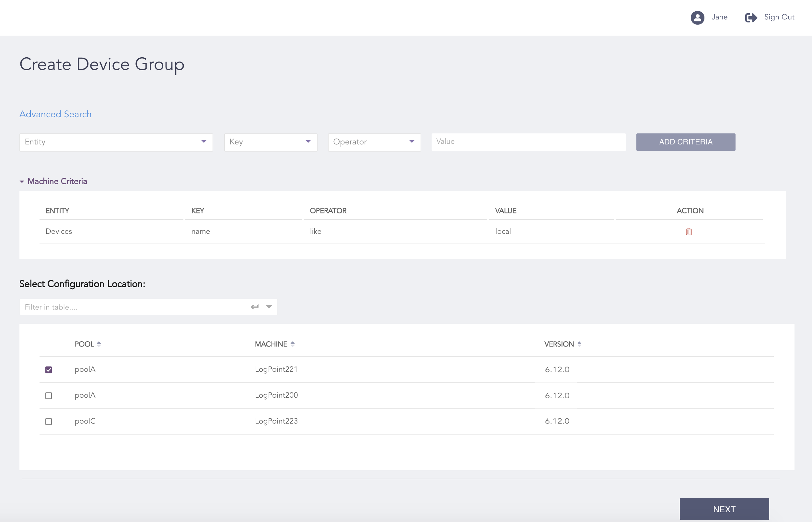Image resolution: width=812 pixels, height=522 pixels.
Task: Collapse the Machine Criteria section
Action: click(22, 181)
